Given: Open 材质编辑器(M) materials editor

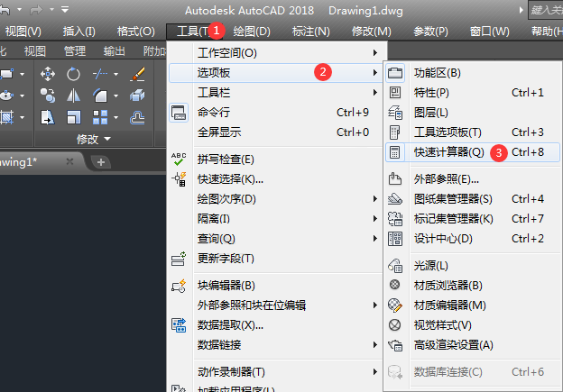Looking at the screenshot, I should coord(473,305).
